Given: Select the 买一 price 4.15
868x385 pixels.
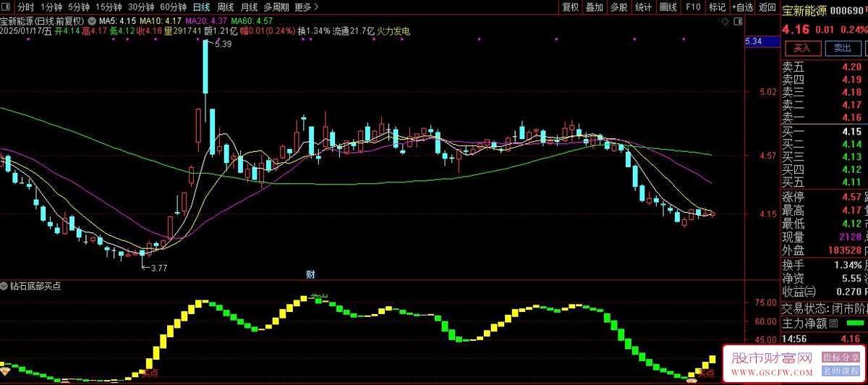Looking at the screenshot, I should click(x=851, y=132).
